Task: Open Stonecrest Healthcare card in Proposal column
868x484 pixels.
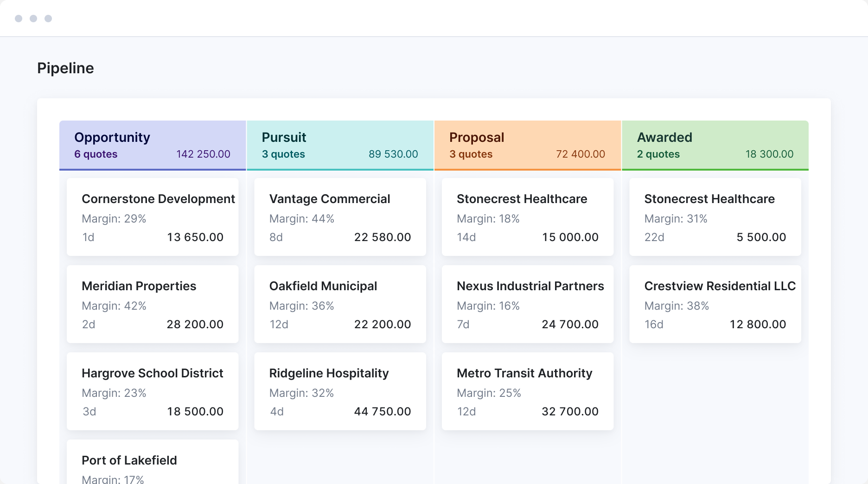Action: [x=527, y=217]
